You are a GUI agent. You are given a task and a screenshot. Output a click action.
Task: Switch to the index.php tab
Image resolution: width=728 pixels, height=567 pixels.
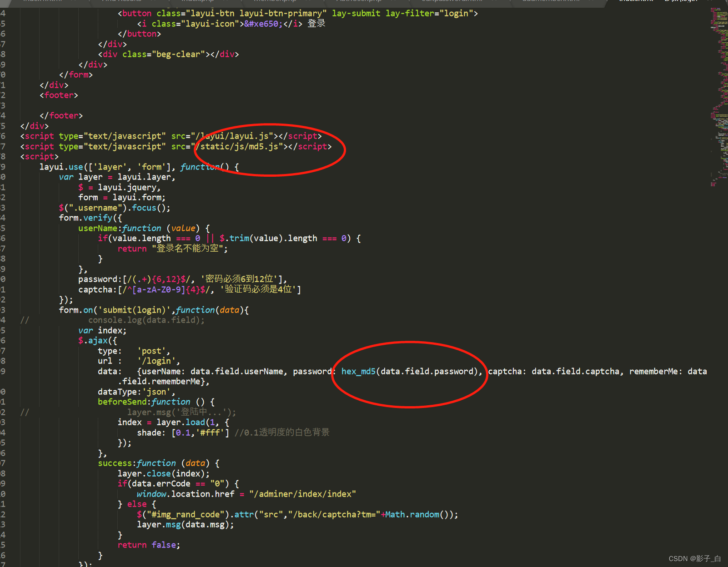click(x=197, y=1)
